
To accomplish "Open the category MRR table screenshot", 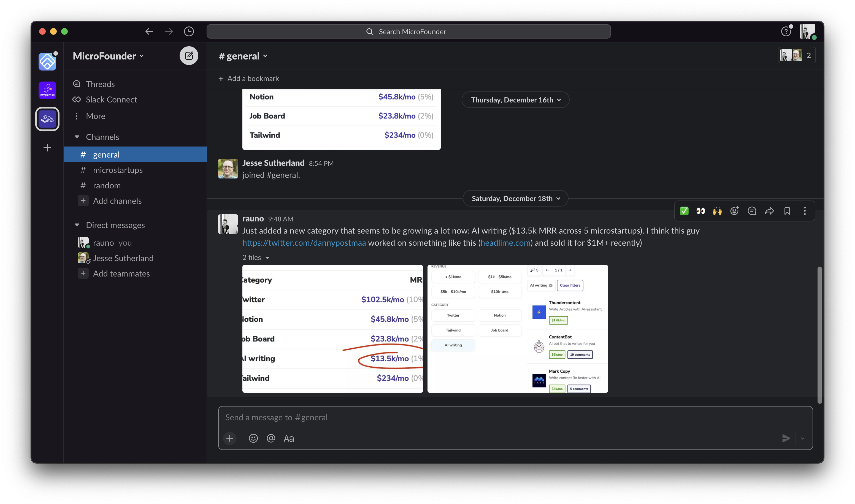I will click(x=332, y=329).
